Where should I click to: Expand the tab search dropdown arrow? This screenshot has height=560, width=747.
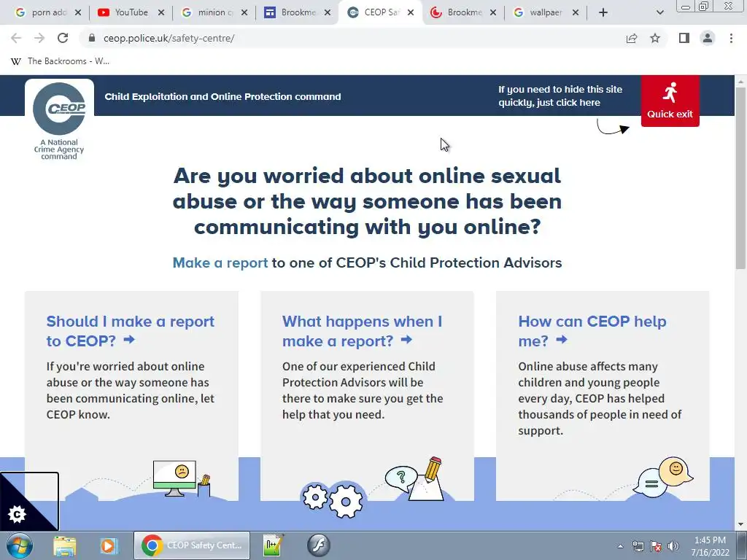659,12
